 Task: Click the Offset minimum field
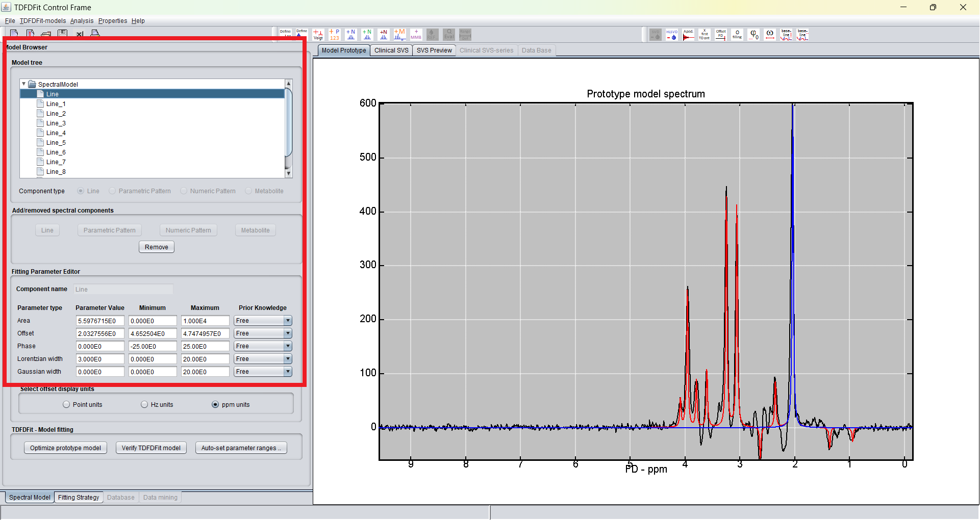click(153, 333)
